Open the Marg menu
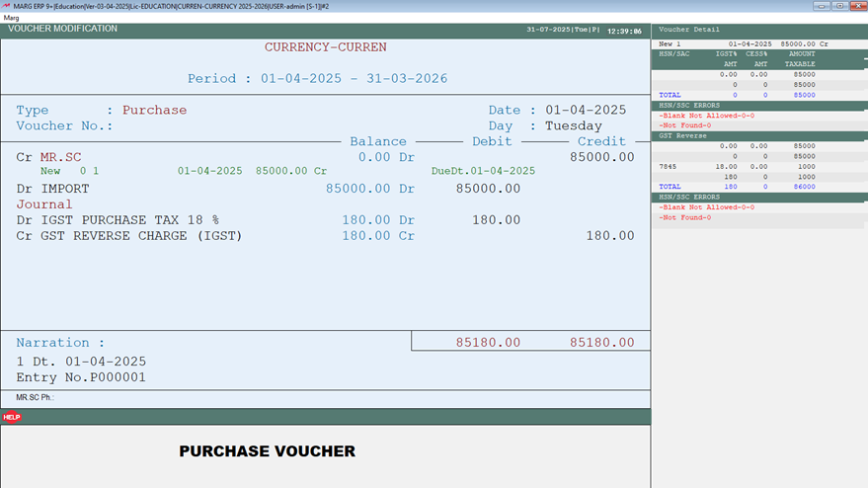This screenshot has width=868, height=488. click(12, 18)
